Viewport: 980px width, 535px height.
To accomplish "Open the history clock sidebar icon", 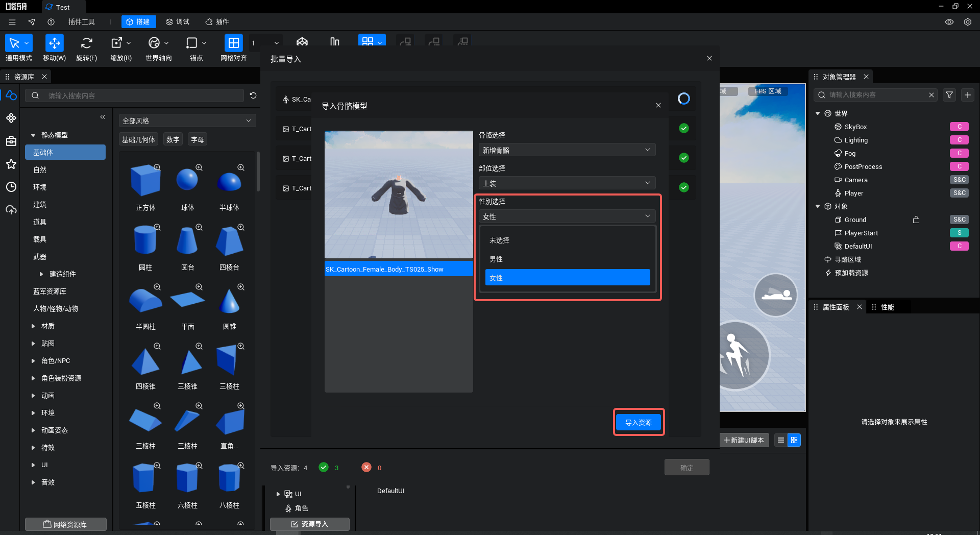I will coord(11,187).
